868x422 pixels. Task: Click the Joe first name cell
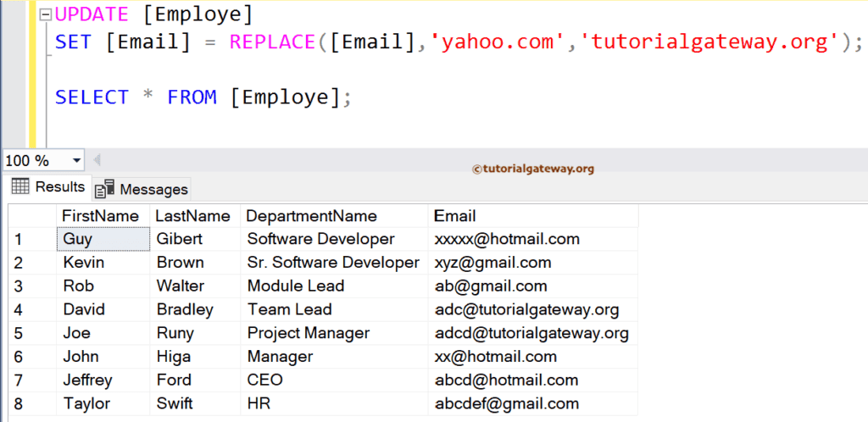coord(103,334)
